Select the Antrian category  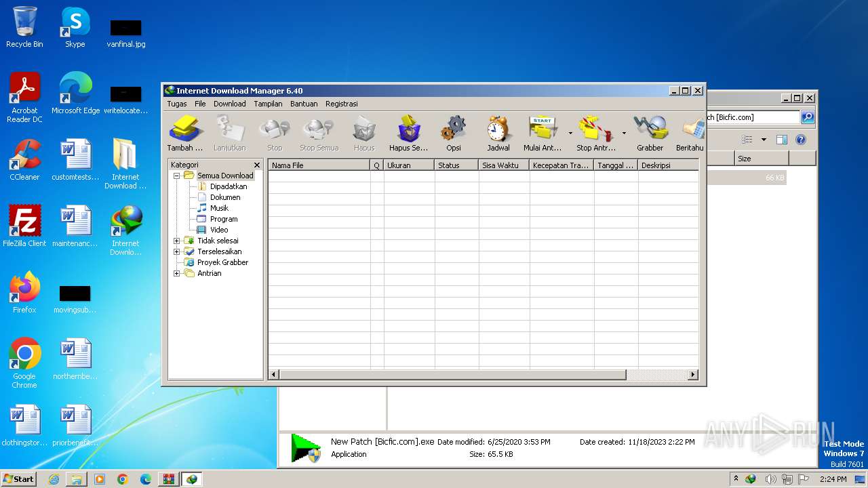pos(210,273)
